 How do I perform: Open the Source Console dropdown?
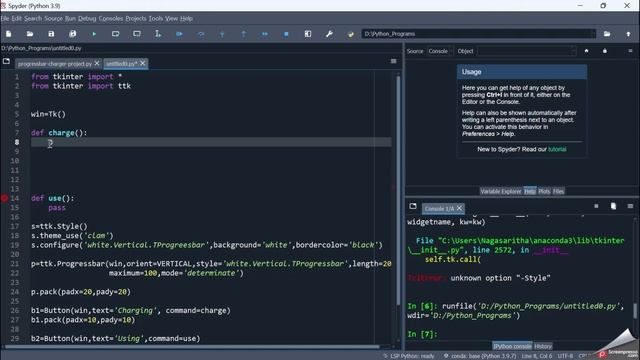(x=440, y=51)
